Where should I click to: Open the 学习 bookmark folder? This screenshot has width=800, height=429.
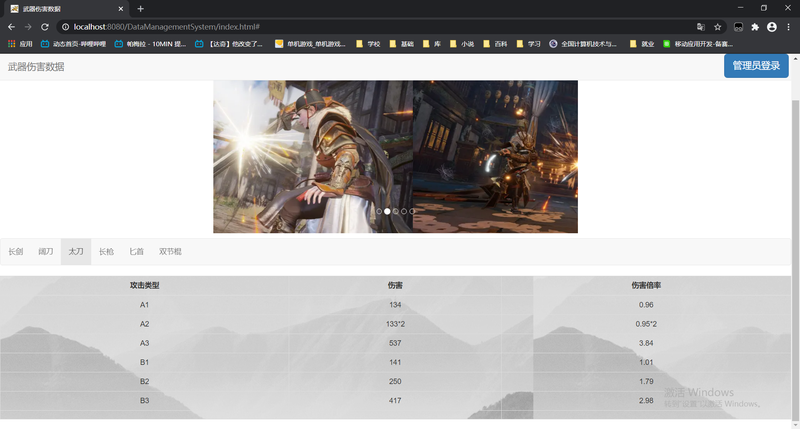click(x=529, y=44)
